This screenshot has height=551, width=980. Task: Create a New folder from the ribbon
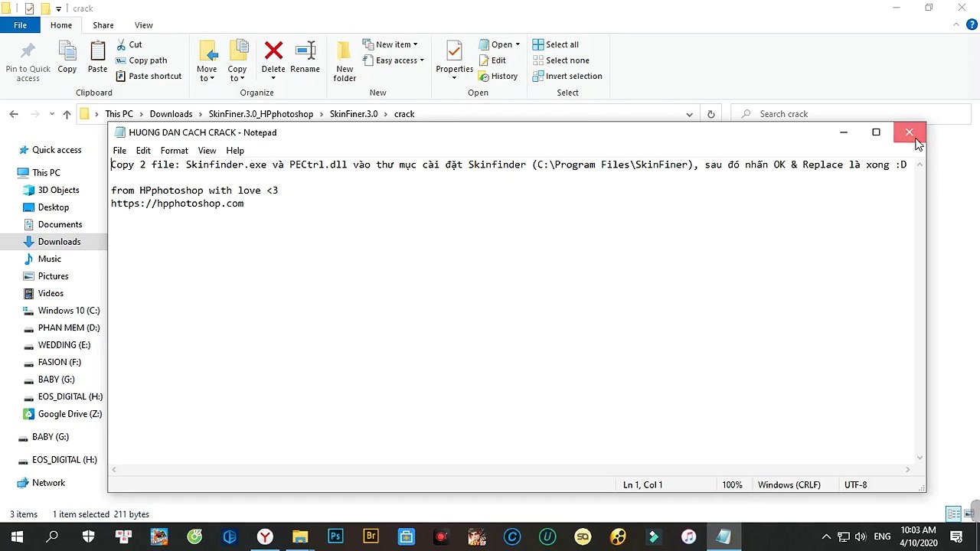[x=345, y=61]
